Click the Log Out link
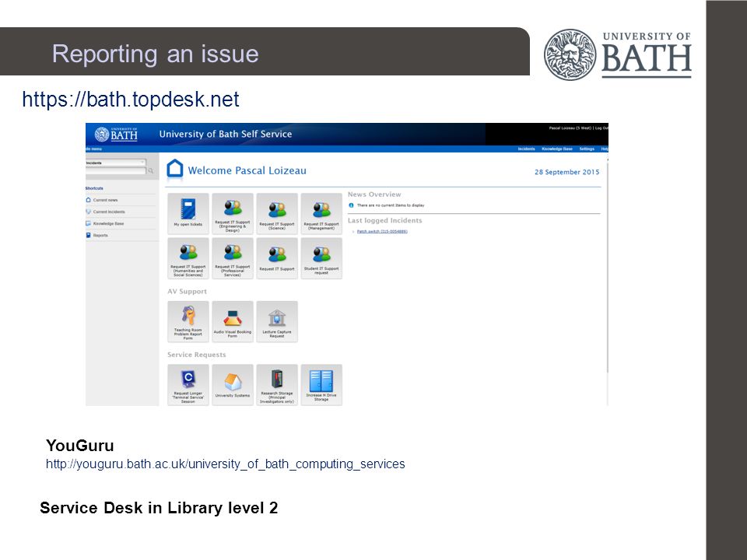Image resolution: width=747 pixels, height=560 pixels. coord(601,128)
